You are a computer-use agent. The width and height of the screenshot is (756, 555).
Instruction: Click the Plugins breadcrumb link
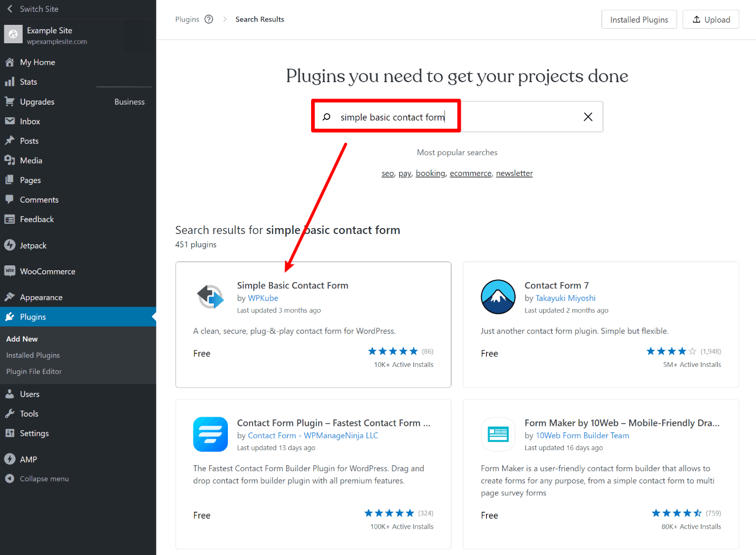point(187,19)
